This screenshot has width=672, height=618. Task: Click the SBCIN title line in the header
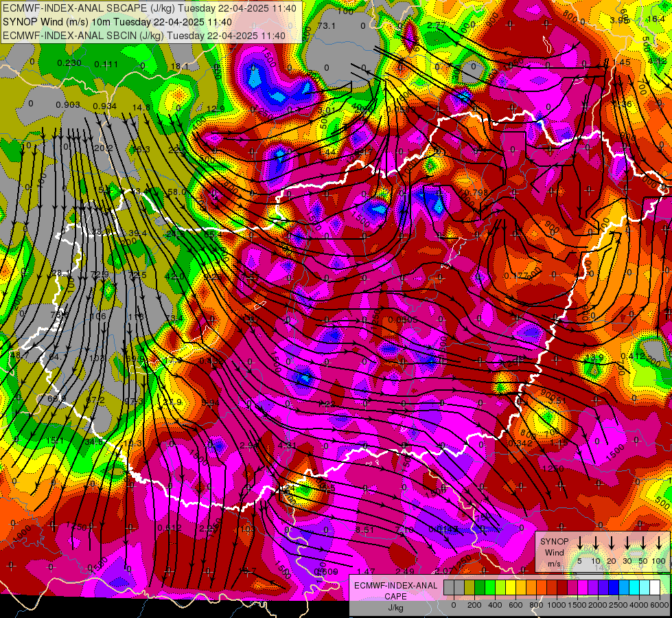tap(144, 36)
